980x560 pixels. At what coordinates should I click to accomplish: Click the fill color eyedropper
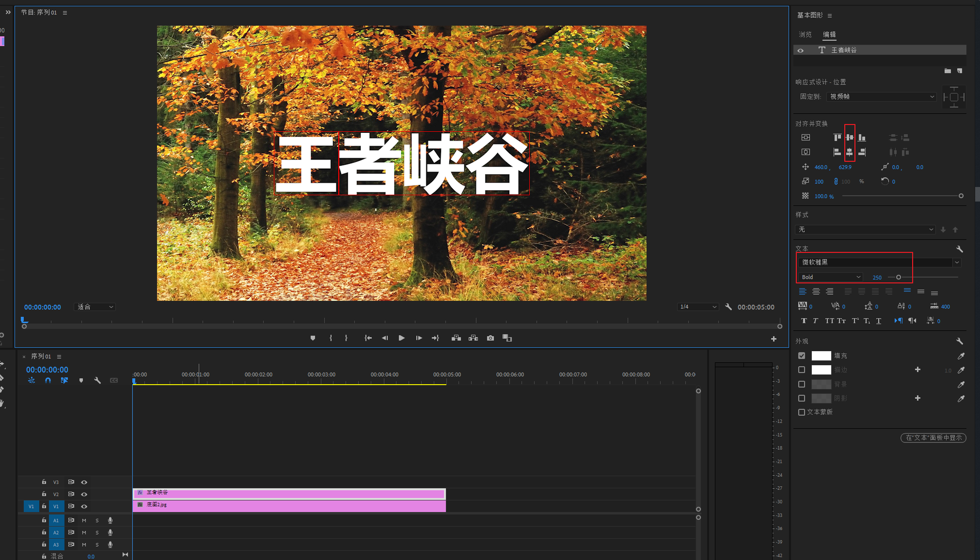pyautogui.click(x=961, y=356)
